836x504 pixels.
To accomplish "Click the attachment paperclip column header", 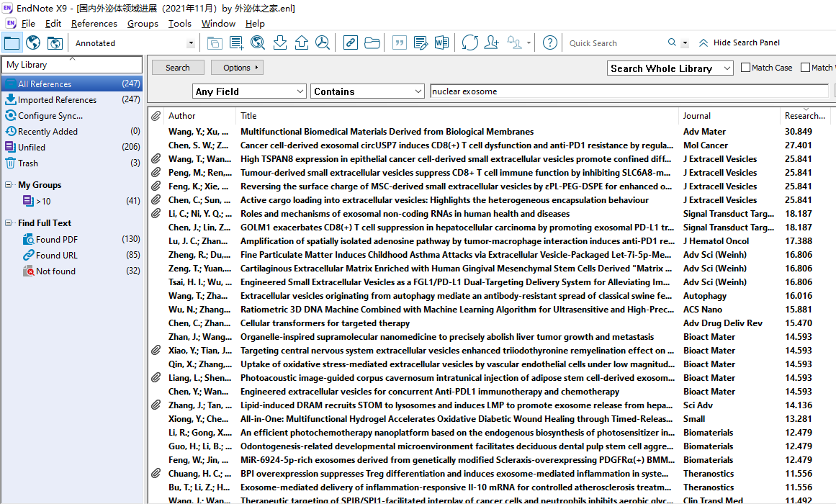I will point(156,116).
